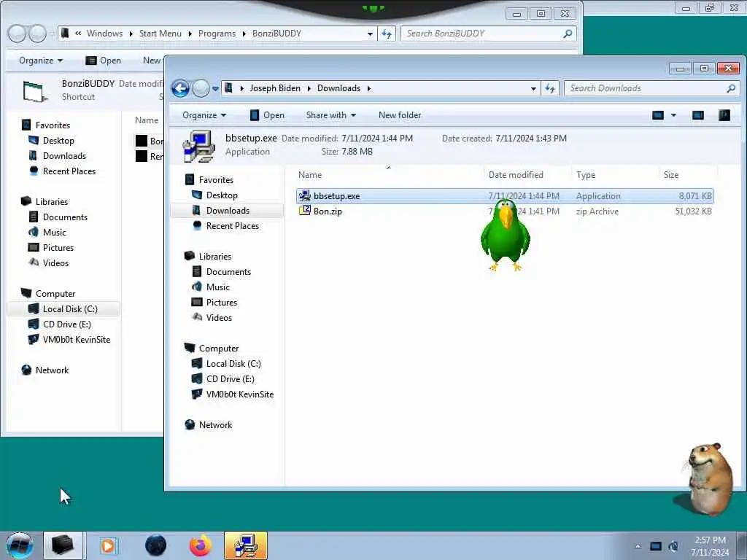Open the dark globe taskbar icon
747x560 pixels.
click(156, 545)
